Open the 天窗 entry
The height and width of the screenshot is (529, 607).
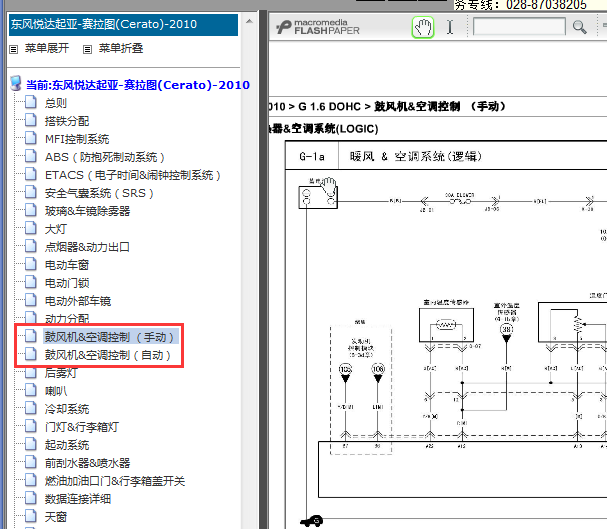tap(56, 517)
